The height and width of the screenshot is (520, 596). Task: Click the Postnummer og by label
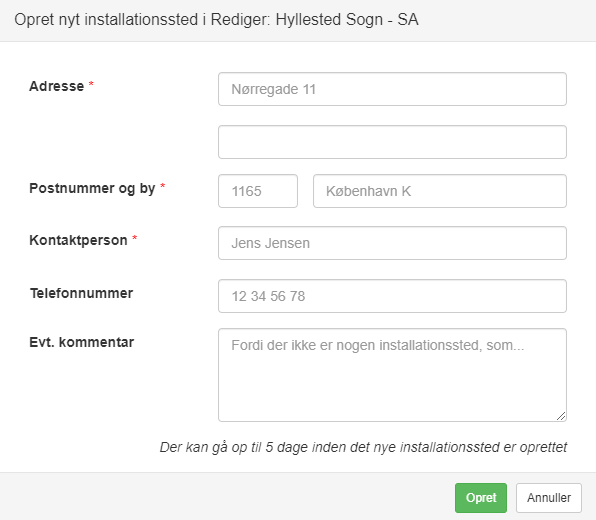tap(92, 189)
